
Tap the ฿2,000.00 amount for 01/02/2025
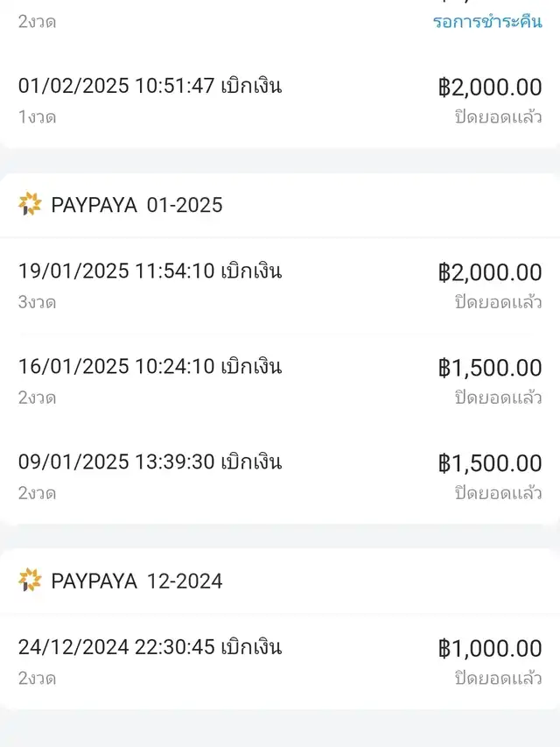tap(490, 87)
